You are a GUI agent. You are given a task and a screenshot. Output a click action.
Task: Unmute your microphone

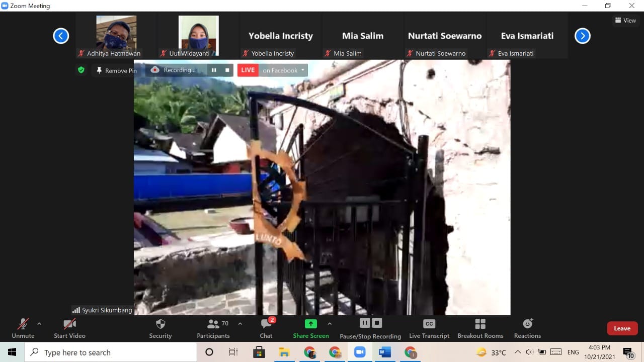point(23,328)
